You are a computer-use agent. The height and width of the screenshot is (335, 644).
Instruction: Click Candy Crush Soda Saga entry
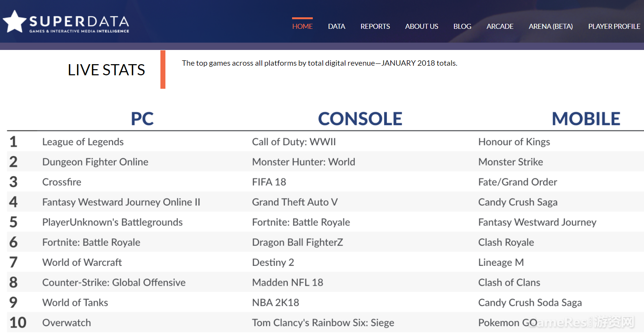530,302
